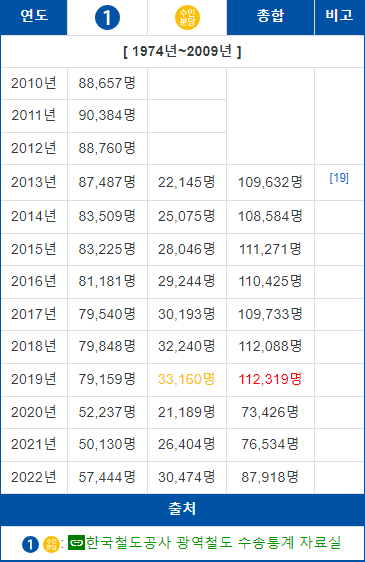
Task: Click the small 수인분당 icon in the source footer
Action: [51, 544]
